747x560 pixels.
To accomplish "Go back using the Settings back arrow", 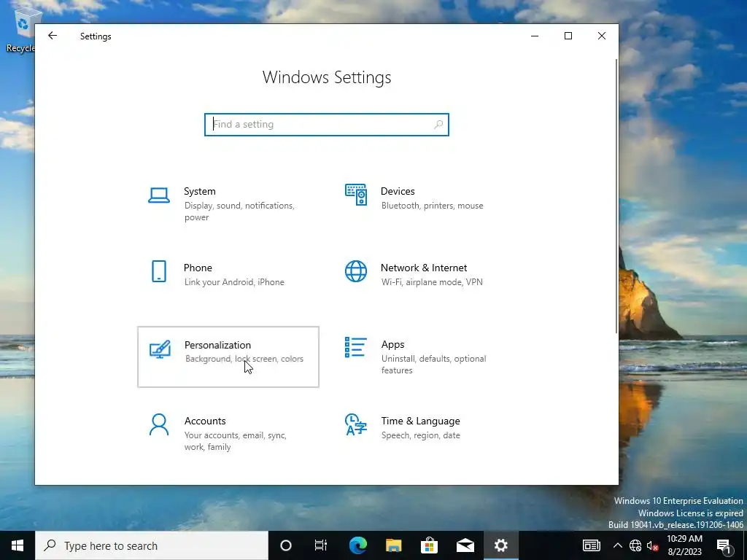I will [x=53, y=36].
